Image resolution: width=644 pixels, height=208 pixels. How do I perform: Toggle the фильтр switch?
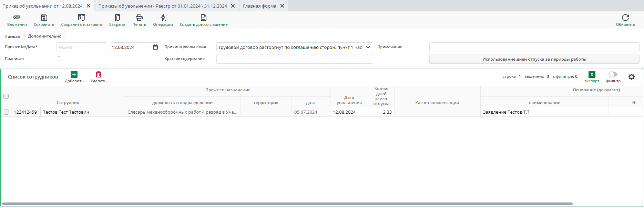pos(613,74)
